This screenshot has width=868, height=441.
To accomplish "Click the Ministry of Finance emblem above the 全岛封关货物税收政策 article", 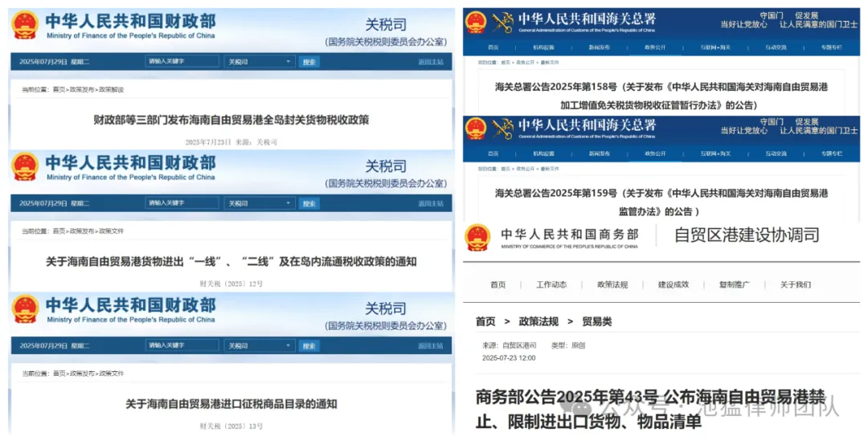I will click(x=25, y=25).
